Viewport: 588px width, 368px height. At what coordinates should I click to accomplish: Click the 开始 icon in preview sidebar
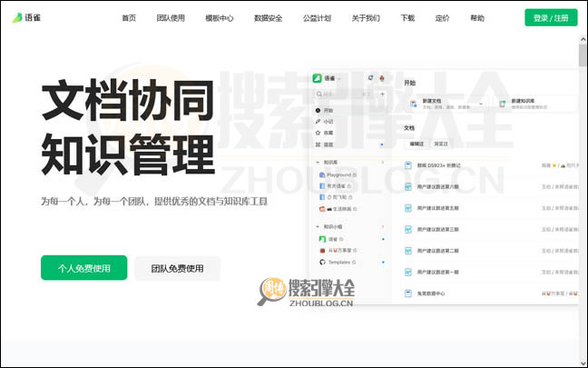[318, 109]
